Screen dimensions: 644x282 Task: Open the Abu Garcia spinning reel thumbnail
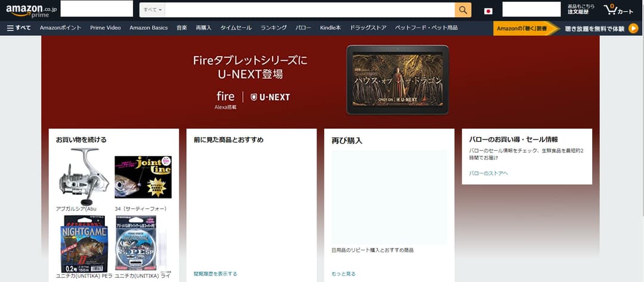[84, 176]
